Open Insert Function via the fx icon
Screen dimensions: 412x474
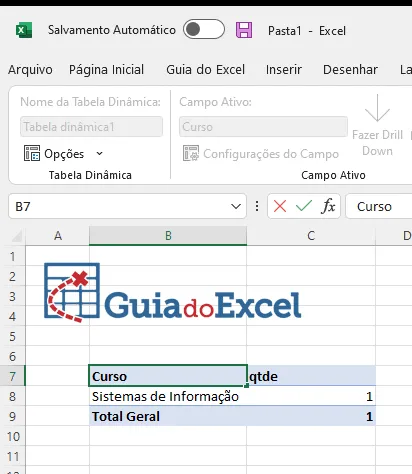pyautogui.click(x=328, y=206)
